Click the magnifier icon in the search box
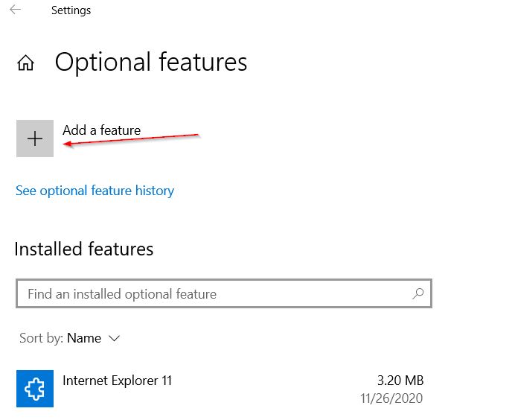The height and width of the screenshot is (420, 512). click(x=418, y=293)
